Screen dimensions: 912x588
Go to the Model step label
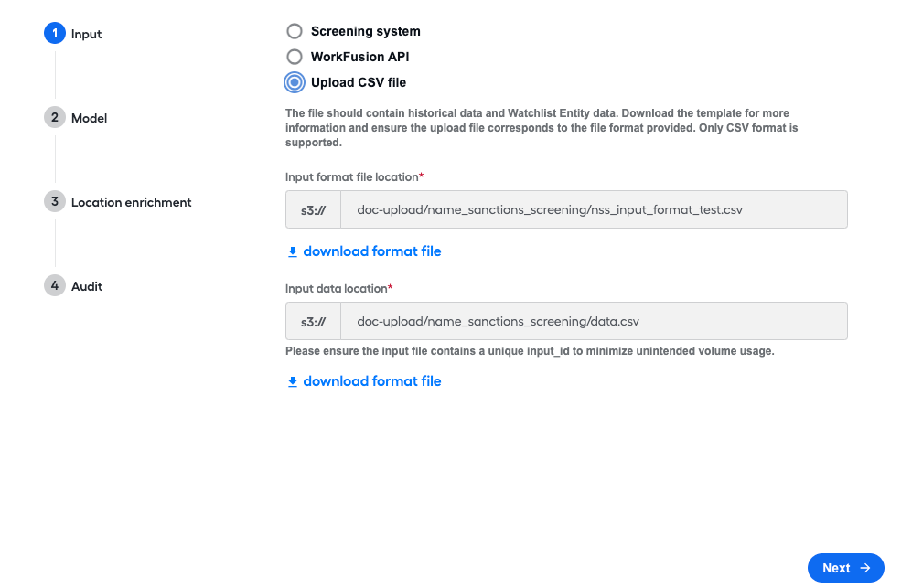pyautogui.click(x=89, y=118)
